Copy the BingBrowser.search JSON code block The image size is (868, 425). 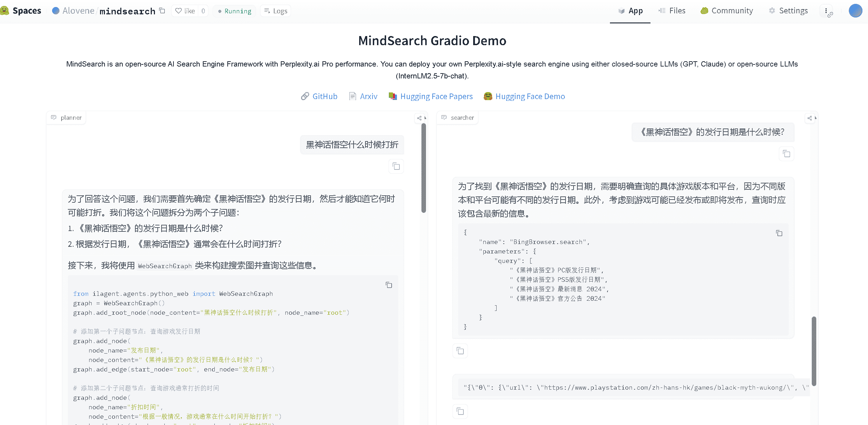[779, 233]
